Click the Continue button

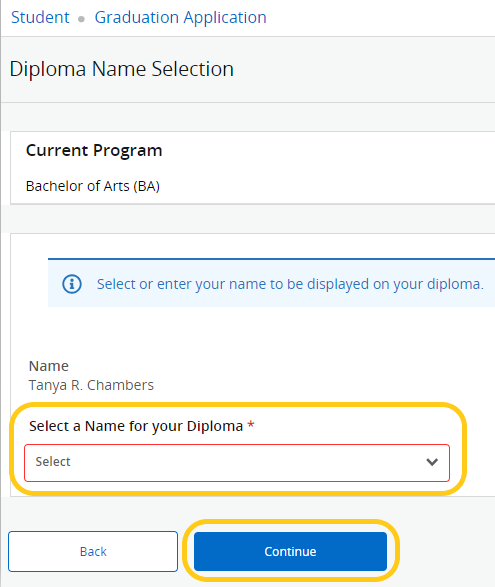[290, 551]
